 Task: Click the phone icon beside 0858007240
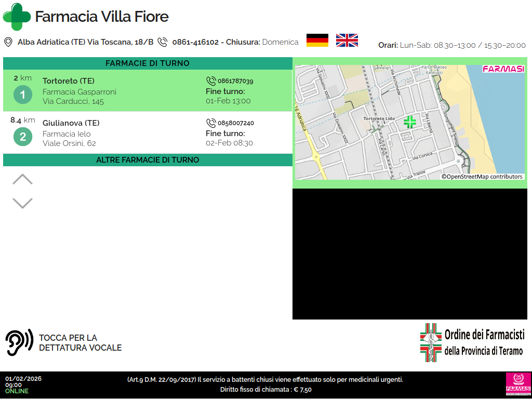[x=211, y=123]
